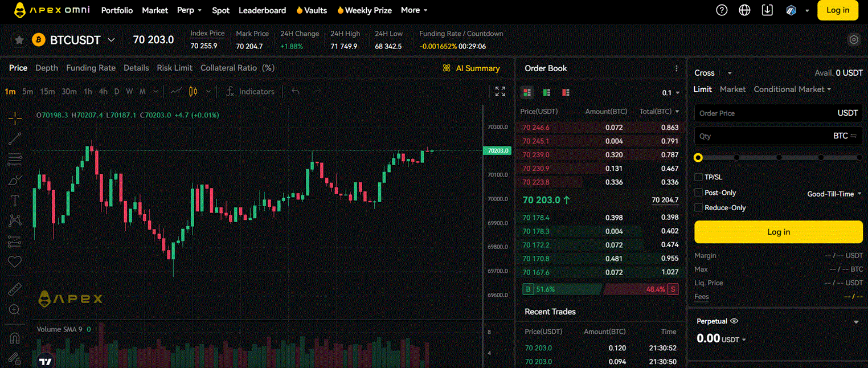Click the leverage slider track
The width and height of the screenshot is (868, 368).
(777, 158)
